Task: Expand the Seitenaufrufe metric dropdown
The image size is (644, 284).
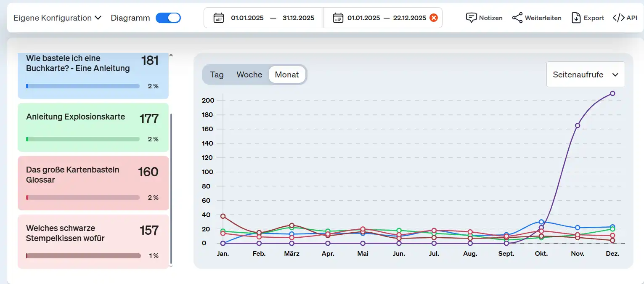Action: pos(585,74)
